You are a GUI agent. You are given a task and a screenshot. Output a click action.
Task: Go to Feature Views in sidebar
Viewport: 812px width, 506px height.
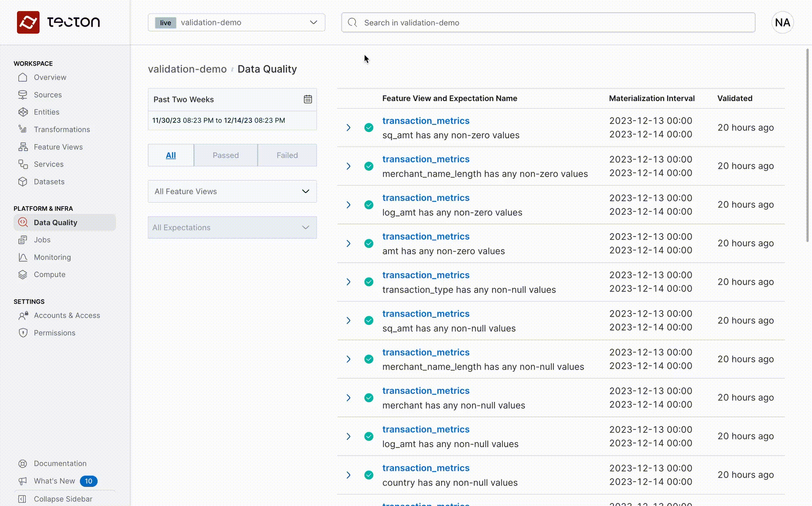58,147
